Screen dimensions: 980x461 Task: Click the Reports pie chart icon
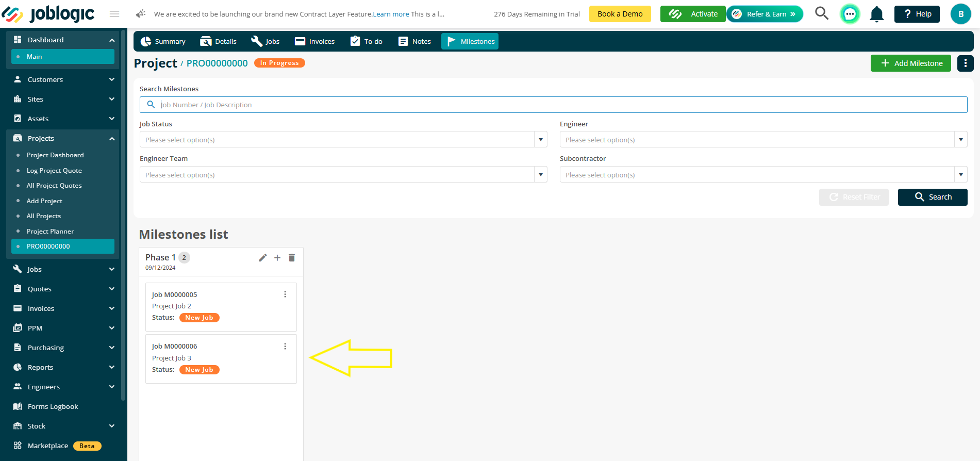click(x=18, y=367)
